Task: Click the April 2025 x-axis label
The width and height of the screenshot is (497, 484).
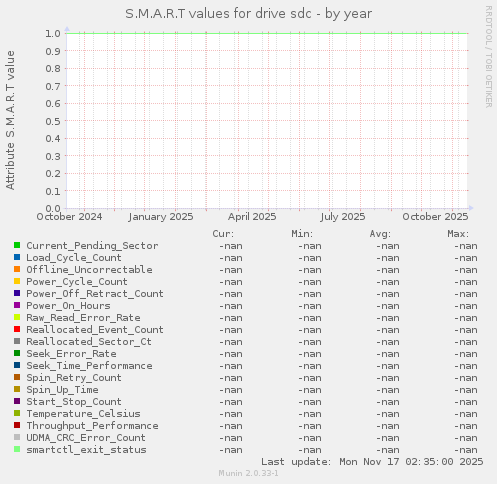Action: [252, 217]
